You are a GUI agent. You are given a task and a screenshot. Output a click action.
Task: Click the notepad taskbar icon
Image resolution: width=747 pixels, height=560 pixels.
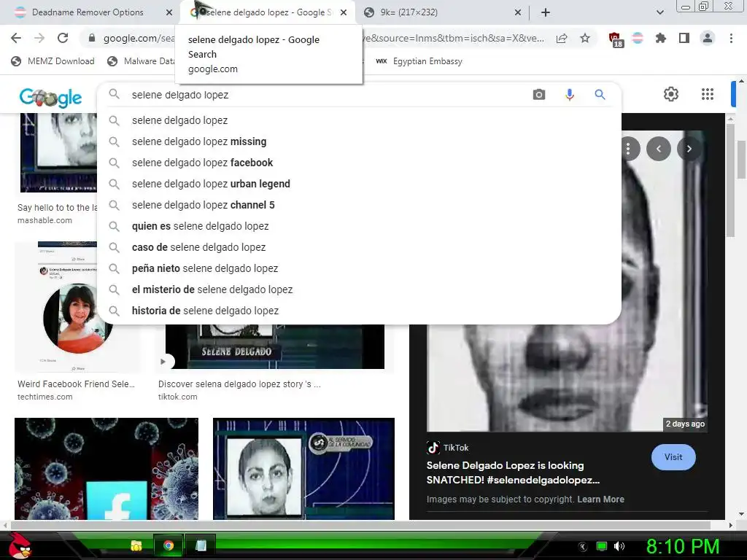[x=201, y=545]
